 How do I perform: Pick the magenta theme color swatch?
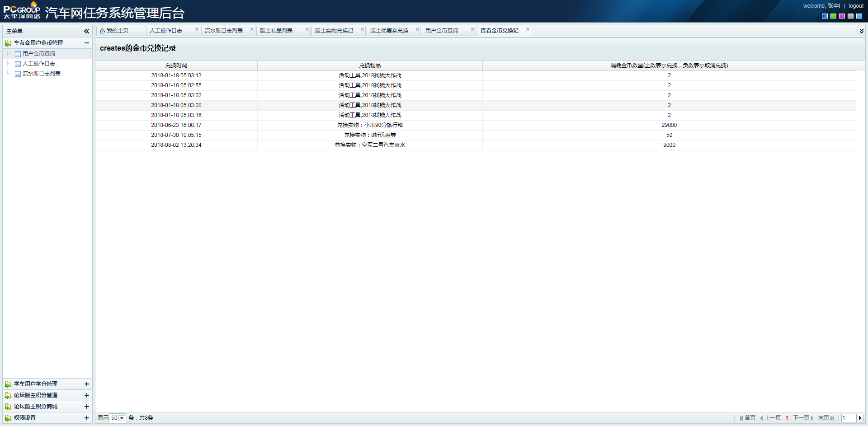pos(842,16)
